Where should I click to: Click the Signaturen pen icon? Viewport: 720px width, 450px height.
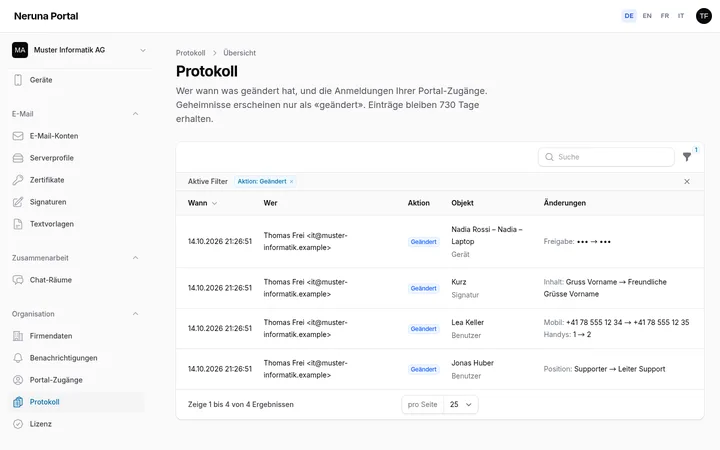coord(18,202)
